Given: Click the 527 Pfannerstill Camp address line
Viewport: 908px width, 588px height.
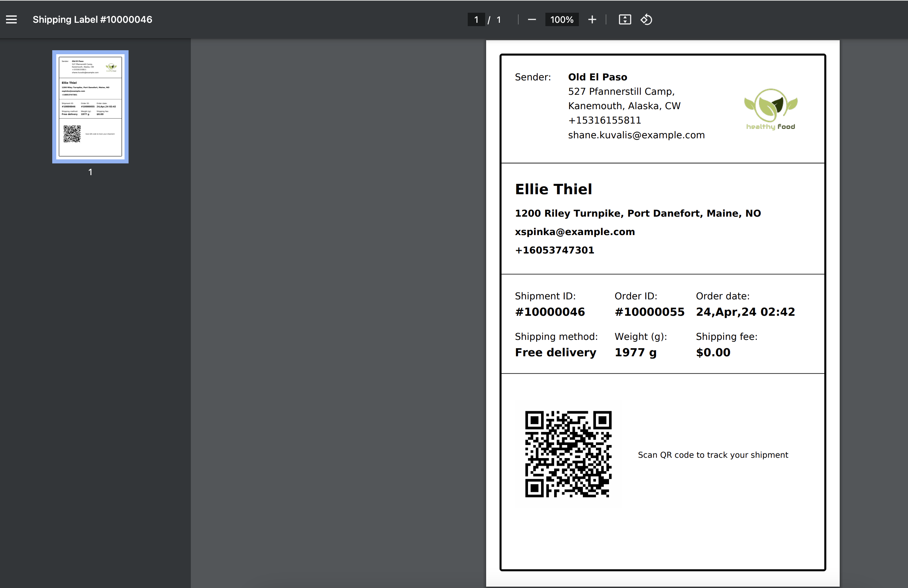Looking at the screenshot, I should pyautogui.click(x=621, y=91).
